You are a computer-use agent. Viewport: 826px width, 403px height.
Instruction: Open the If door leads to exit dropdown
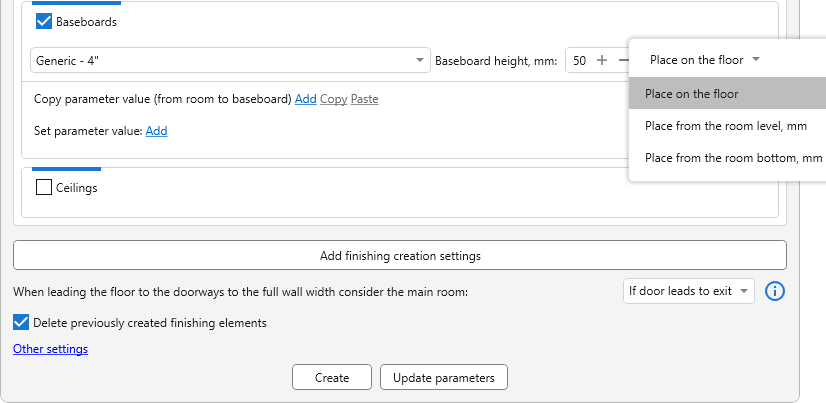point(689,291)
